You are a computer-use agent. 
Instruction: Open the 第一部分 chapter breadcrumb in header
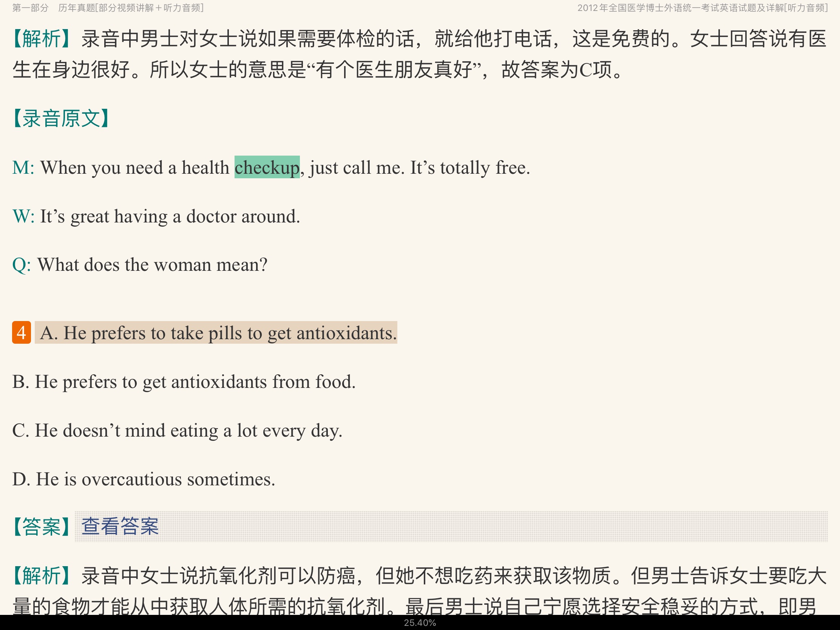click(30, 8)
